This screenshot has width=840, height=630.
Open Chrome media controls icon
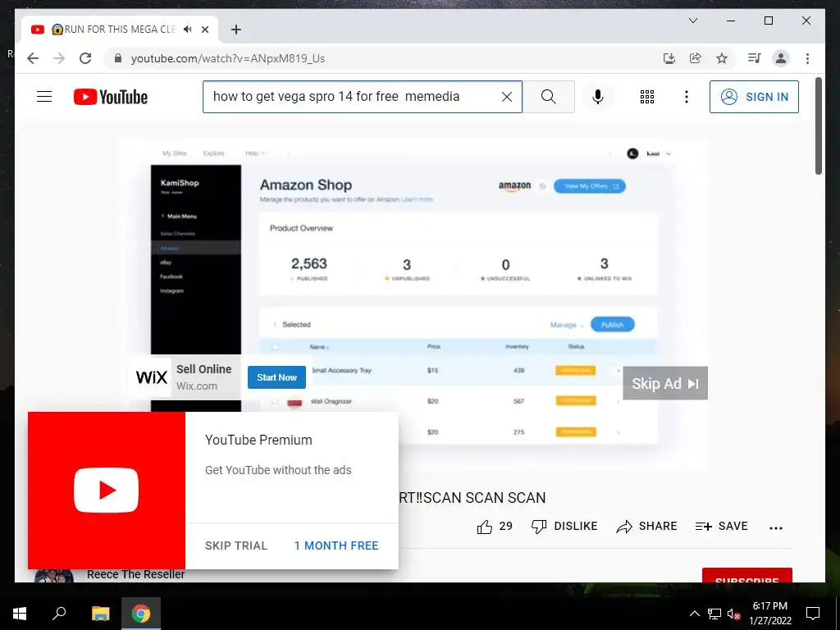coord(755,58)
